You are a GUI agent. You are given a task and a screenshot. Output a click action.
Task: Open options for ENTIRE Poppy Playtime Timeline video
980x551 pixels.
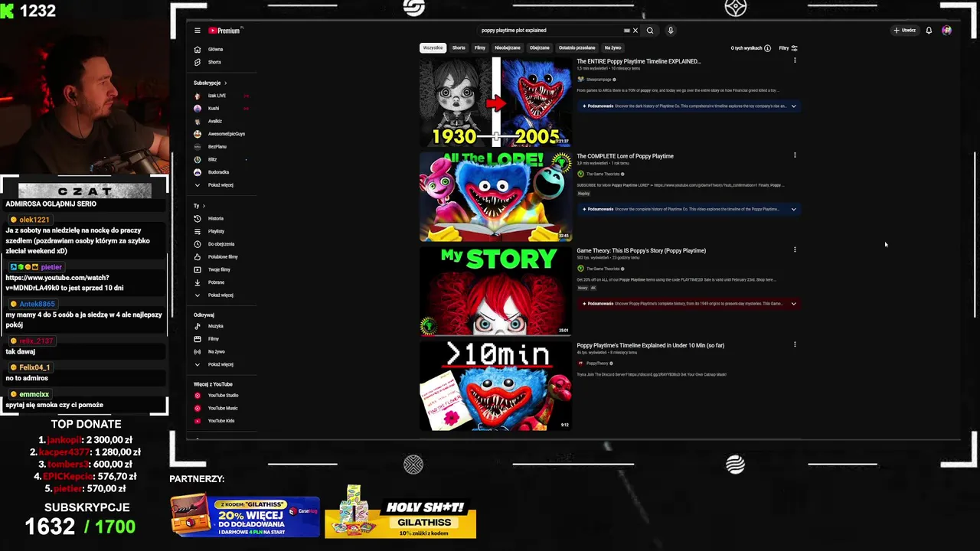795,60
